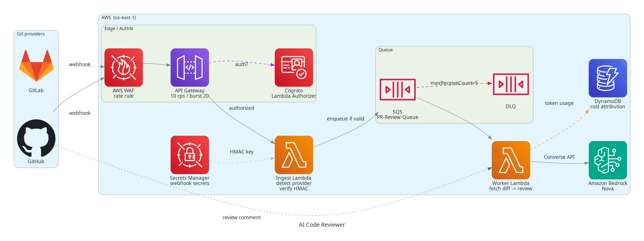Image resolution: width=644 pixels, height=241 pixels.
Task: Click the "Queue" group label
Action: pos(385,50)
